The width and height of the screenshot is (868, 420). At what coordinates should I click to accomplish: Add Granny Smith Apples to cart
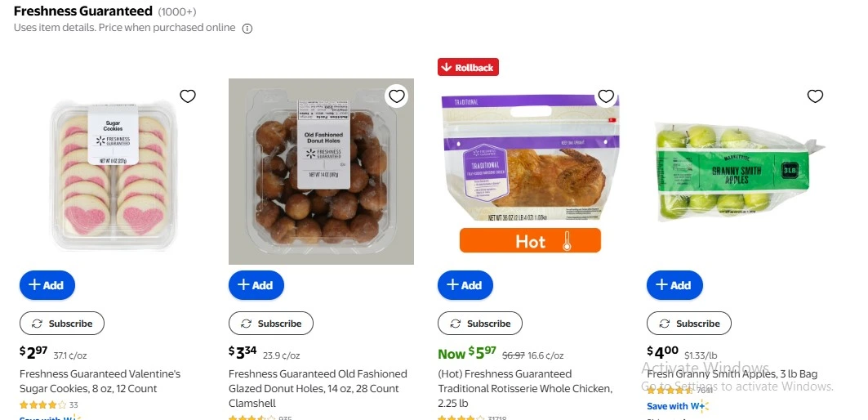674,285
